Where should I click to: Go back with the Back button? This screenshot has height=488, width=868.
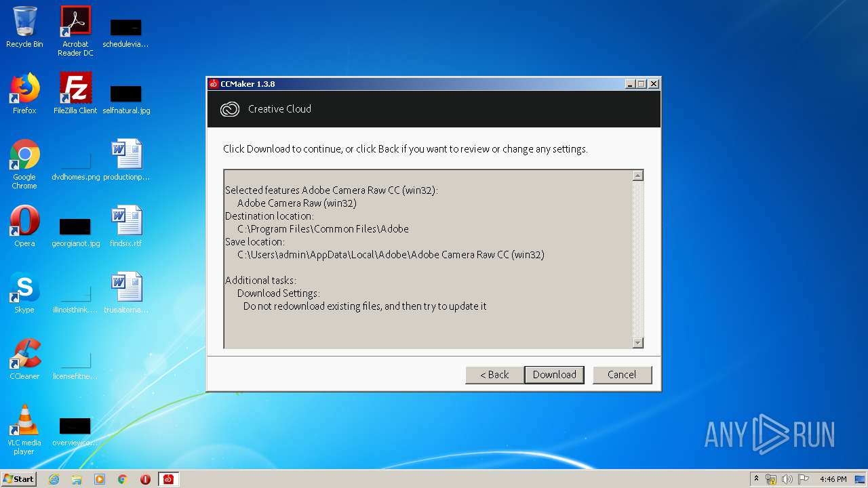coord(494,375)
